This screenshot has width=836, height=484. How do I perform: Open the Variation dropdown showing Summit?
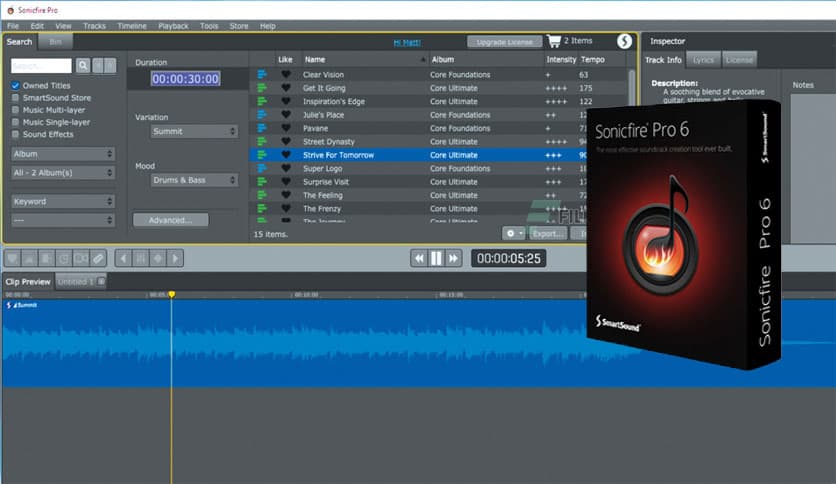[194, 131]
